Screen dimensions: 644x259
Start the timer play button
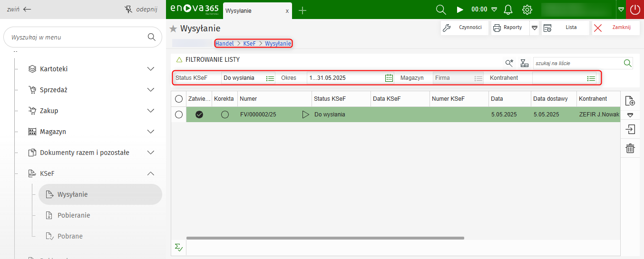click(x=459, y=10)
